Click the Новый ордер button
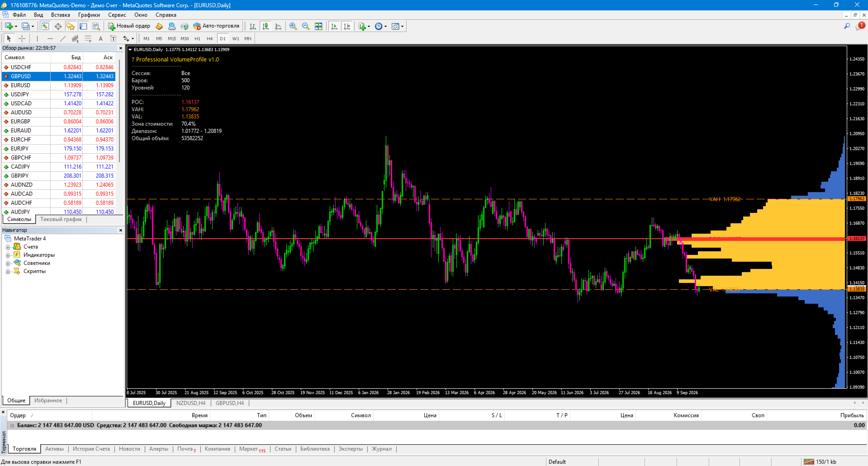The width and height of the screenshot is (868, 466). click(x=129, y=26)
